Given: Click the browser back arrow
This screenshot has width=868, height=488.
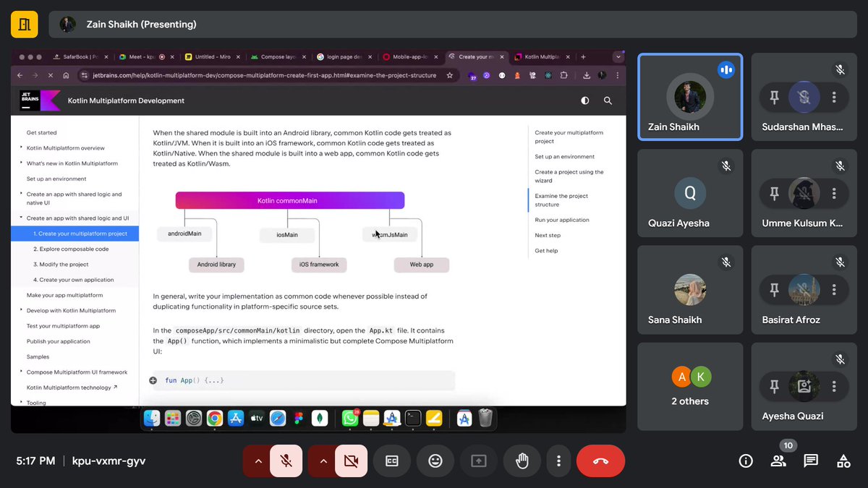Looking at the screenshot, I should pos(20,75).
